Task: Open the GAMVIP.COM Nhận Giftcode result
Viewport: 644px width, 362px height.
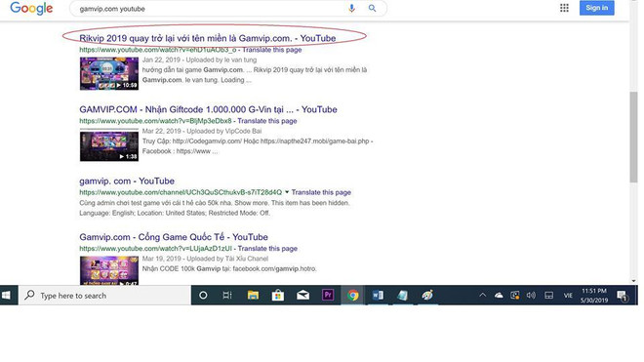Action: [x=208, y=109]
